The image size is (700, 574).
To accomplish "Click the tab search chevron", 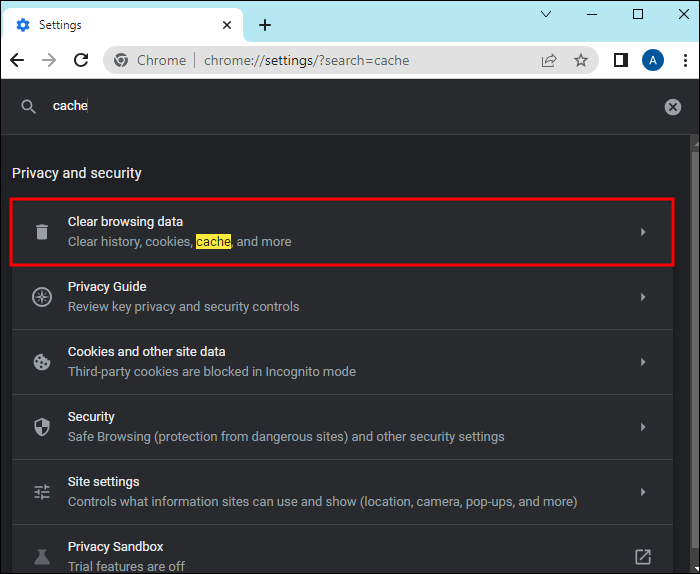I will pos(546,14).
